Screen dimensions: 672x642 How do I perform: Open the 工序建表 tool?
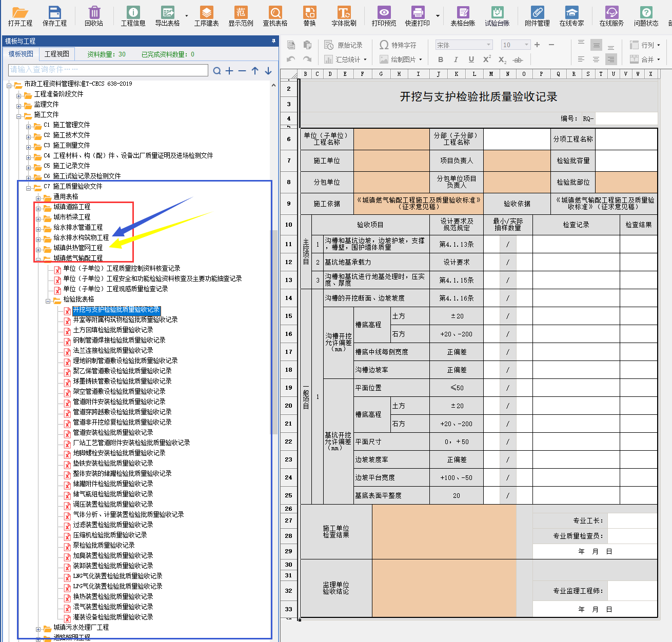pos(206,16)
